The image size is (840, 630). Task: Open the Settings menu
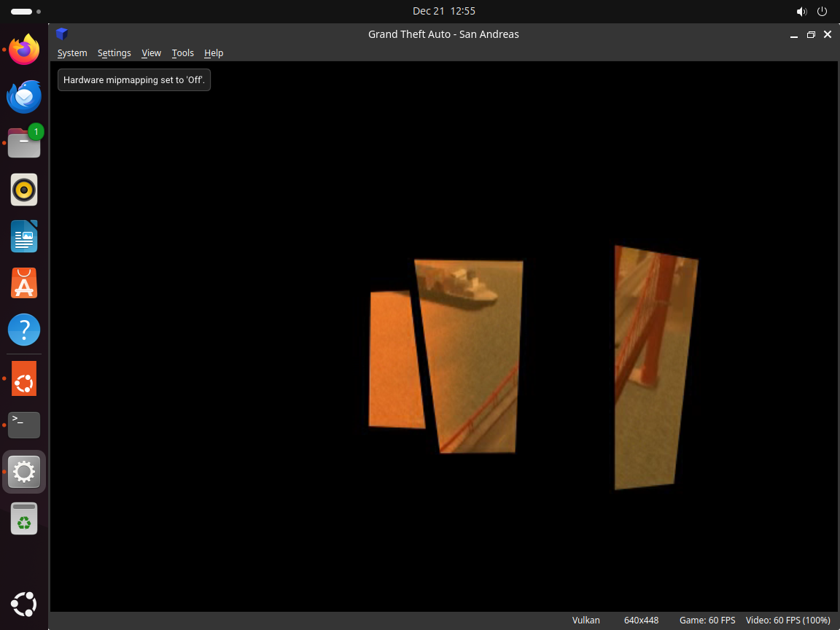coord(114,53)
